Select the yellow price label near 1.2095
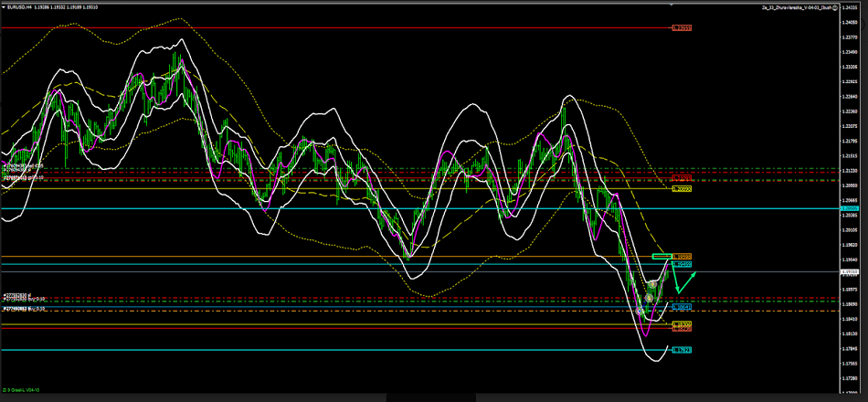 (x=681, y=189)
